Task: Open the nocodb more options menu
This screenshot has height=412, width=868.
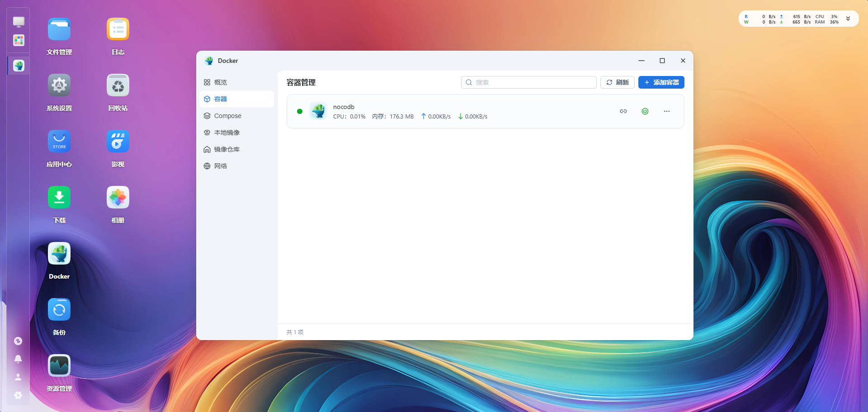Action: coord(666,111)
